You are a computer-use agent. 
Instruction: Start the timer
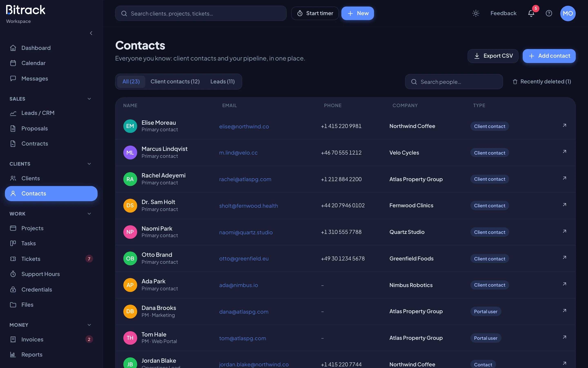315,13
